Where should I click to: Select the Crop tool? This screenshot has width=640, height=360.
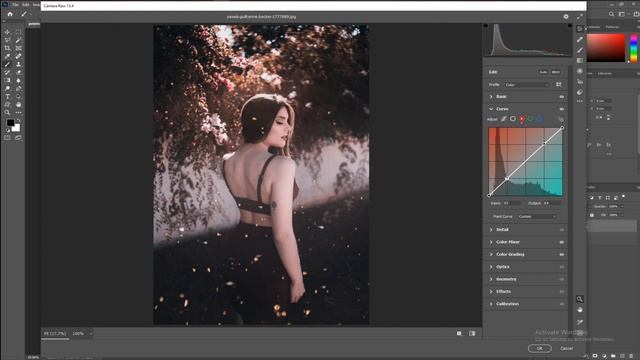(7, 48)
